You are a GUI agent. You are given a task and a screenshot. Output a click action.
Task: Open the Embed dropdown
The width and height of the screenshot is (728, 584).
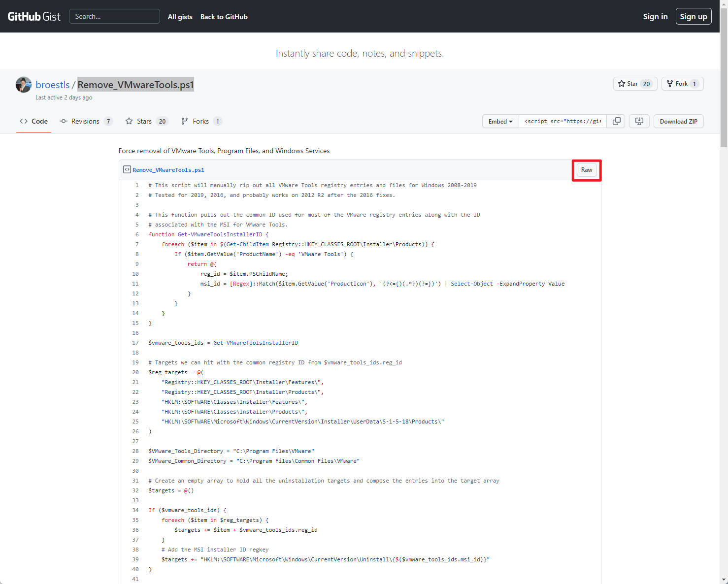click(500, 121)
